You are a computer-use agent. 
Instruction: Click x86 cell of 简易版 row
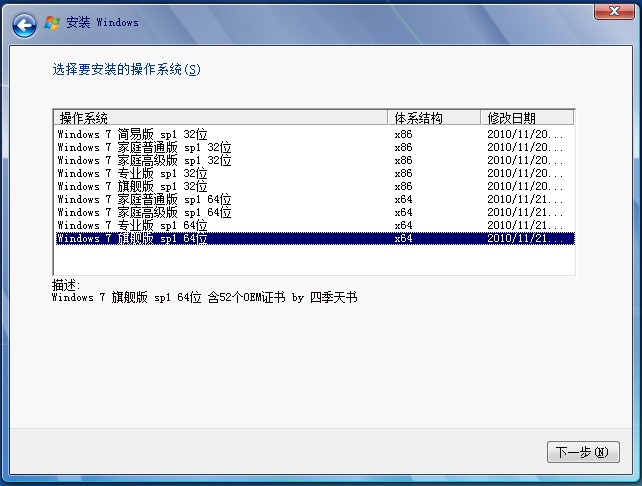point(403,134)
